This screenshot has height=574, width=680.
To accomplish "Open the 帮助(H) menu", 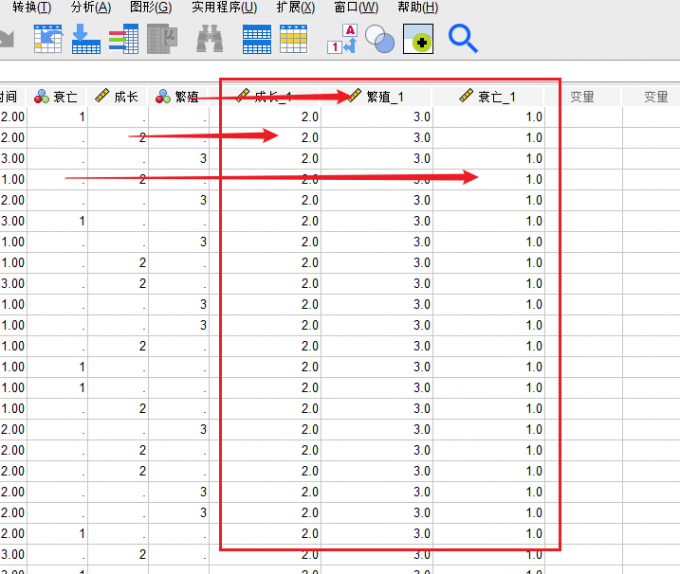I will (416, 7).
